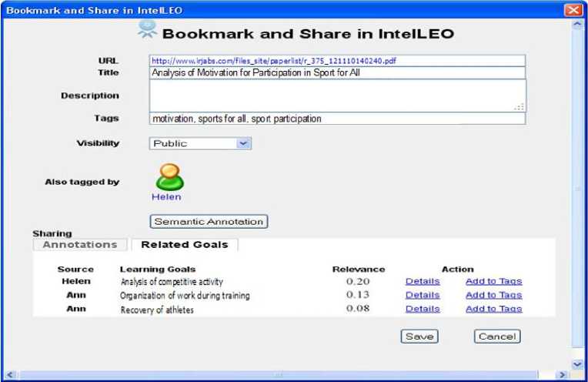Click the Learning Goals column header

[x=158, y=269]
